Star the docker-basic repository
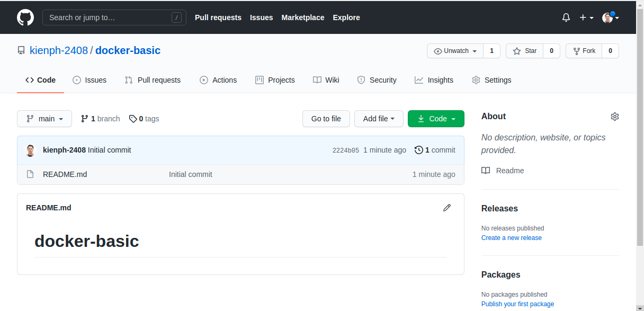Viewport: 644px width, 311px height. tap(524, 51)
